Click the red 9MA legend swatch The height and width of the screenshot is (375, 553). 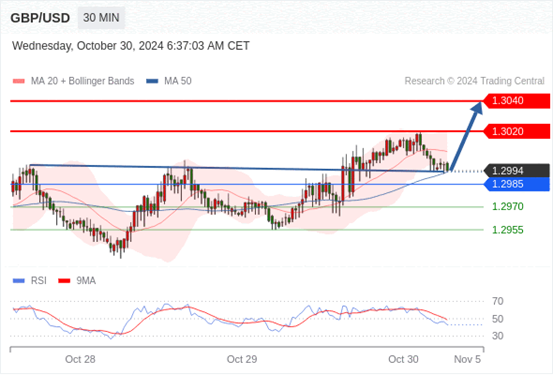64,281
